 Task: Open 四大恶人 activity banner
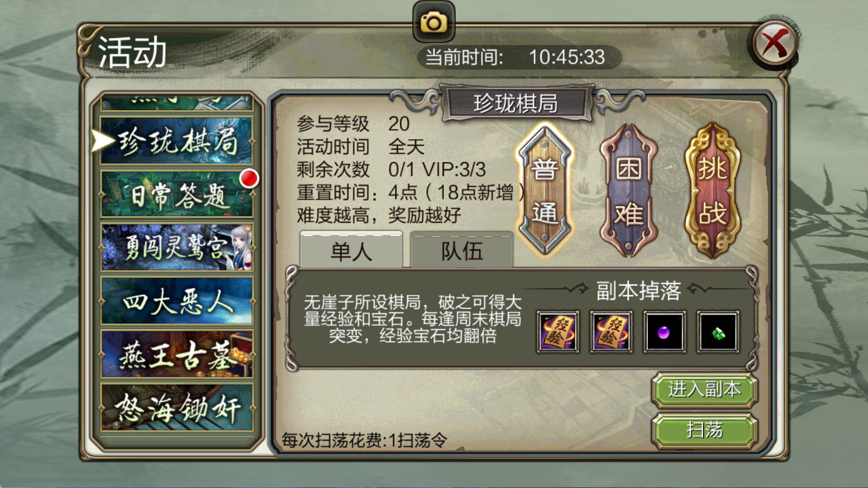coord(176,301)
